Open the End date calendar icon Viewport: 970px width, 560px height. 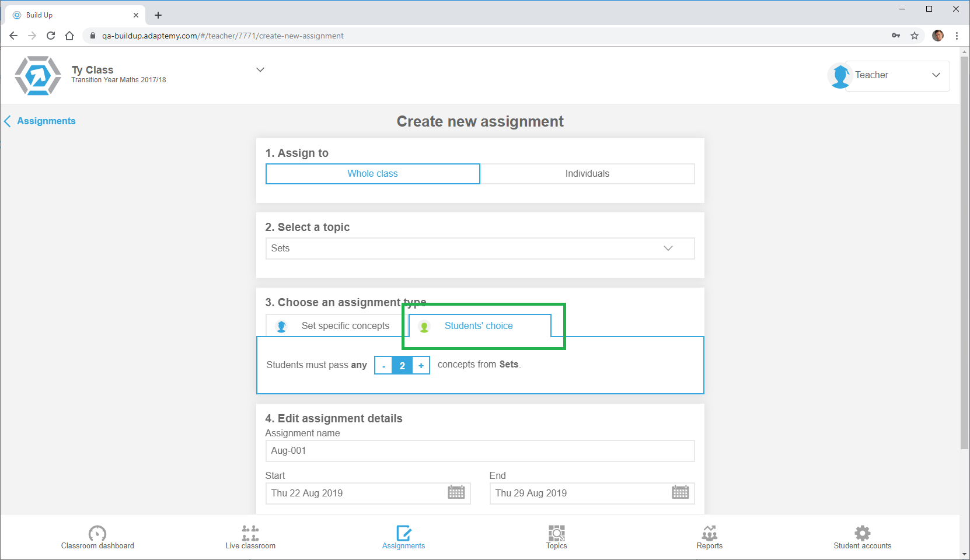680,492
